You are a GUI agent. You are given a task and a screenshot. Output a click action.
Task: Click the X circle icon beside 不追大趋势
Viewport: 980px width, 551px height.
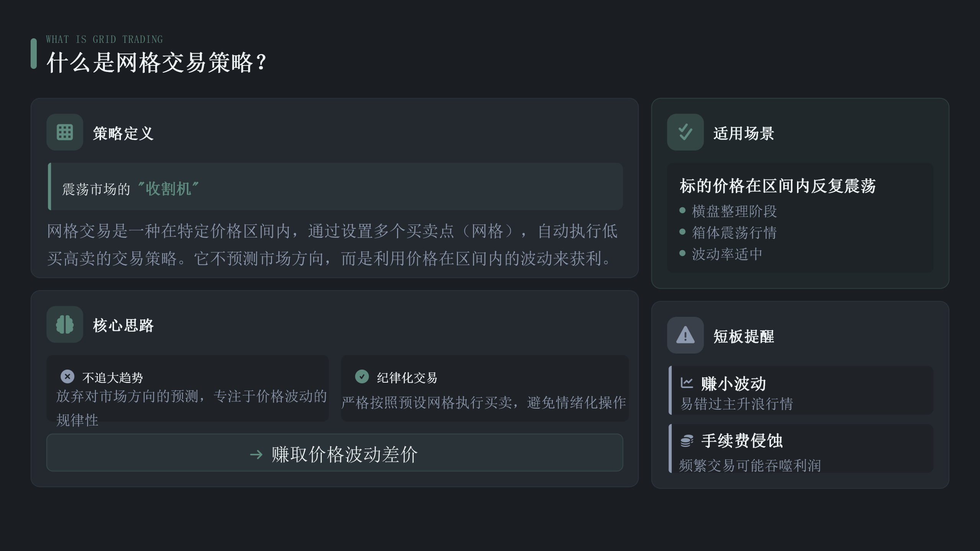point(67,377)
